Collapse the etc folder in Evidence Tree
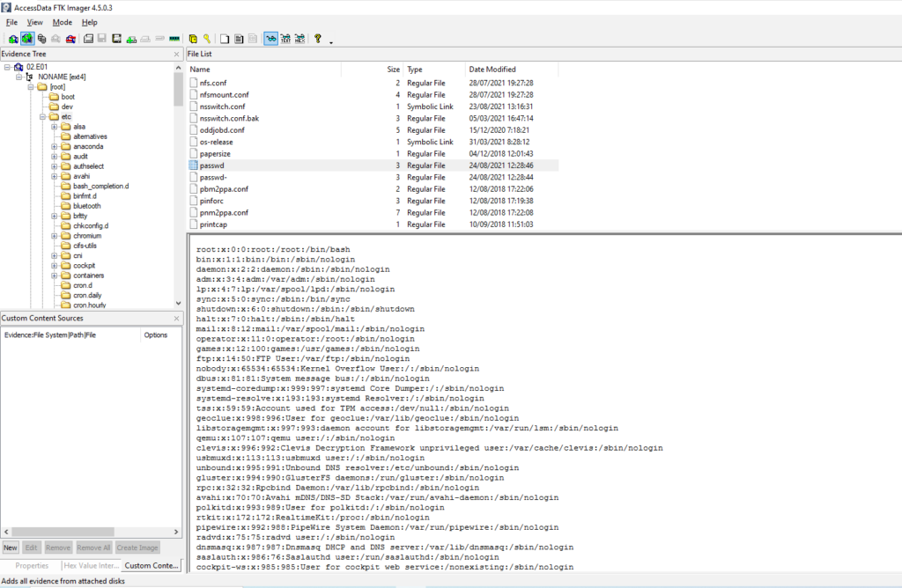Screen dimensions: 902x588 42,117
